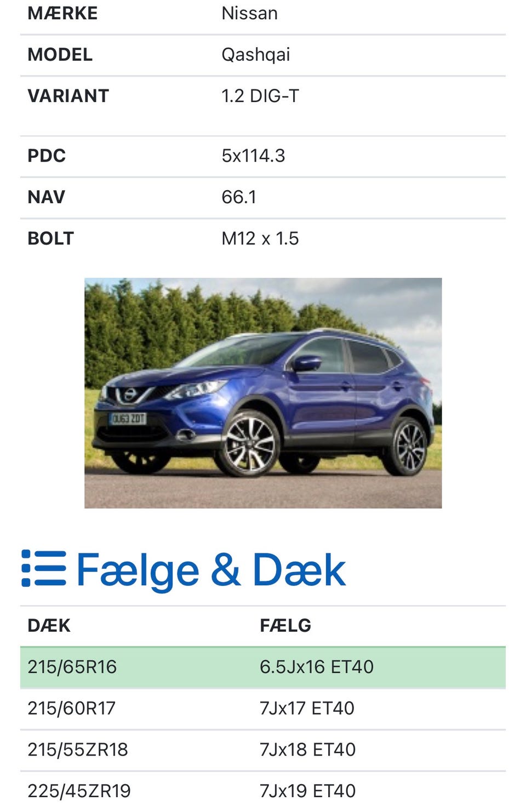Click the 1.2 DIG-T variant value
Screen dimensions: 526x812
(x=260, y=96)
